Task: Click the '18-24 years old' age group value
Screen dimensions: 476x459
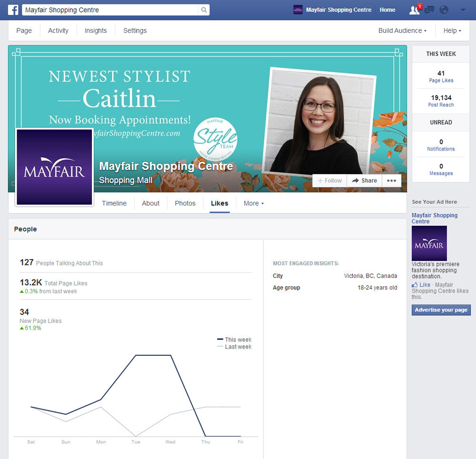Action: [377, 288]
